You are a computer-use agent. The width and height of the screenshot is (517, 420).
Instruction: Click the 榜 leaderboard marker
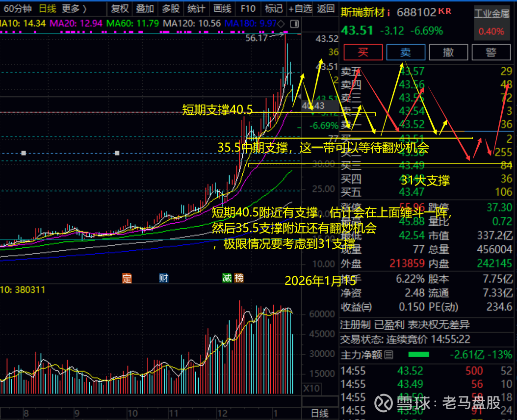239,278
